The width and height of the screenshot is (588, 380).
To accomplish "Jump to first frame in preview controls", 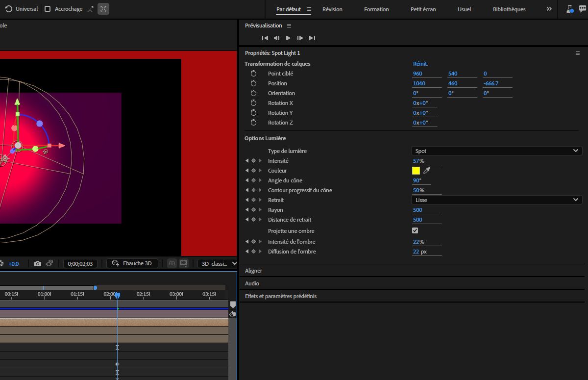I will point(265,38).
